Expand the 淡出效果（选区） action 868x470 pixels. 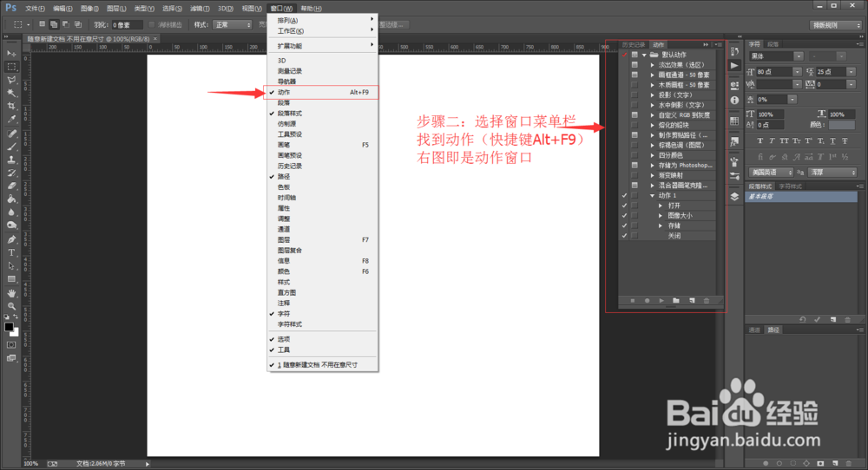(653, 65)
